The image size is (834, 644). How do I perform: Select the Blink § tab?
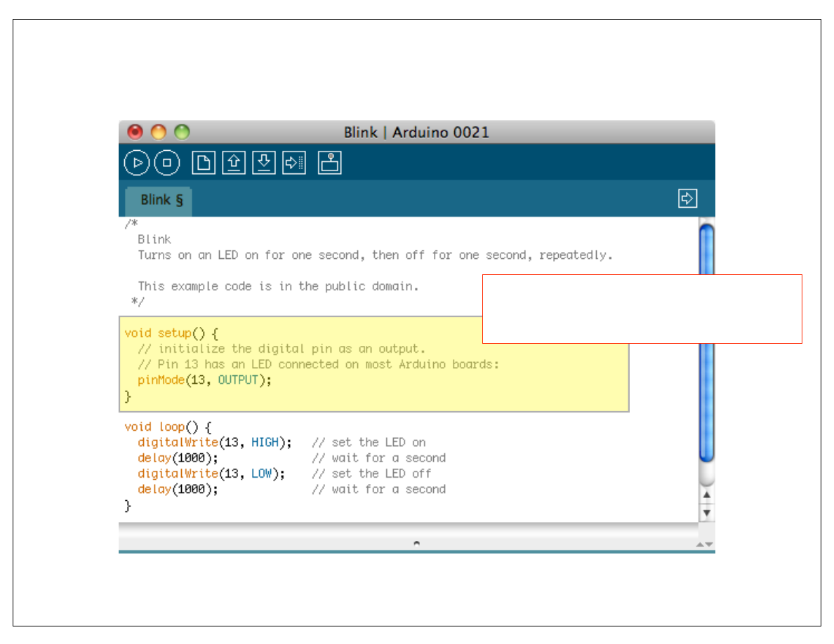(161, 200)
